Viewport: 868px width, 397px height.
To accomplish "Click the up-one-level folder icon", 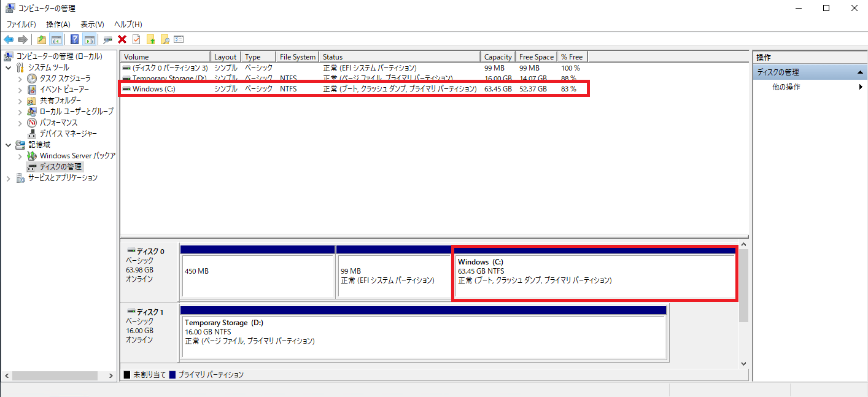I will (42, 39).
